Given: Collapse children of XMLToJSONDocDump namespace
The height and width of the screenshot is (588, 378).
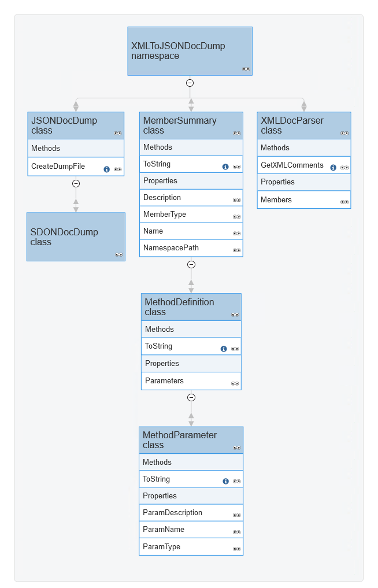Looking at the screenshot, I should [190, 83].
